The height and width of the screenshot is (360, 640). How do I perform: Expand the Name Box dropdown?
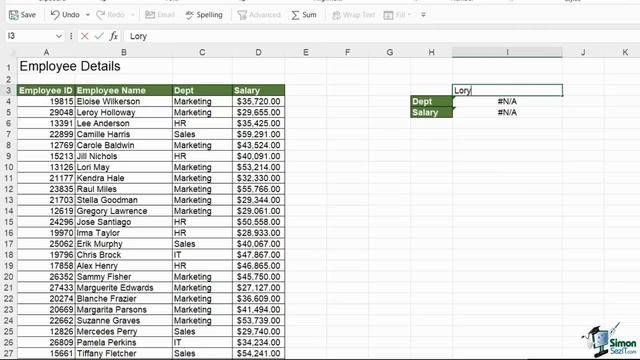(59, 36)
